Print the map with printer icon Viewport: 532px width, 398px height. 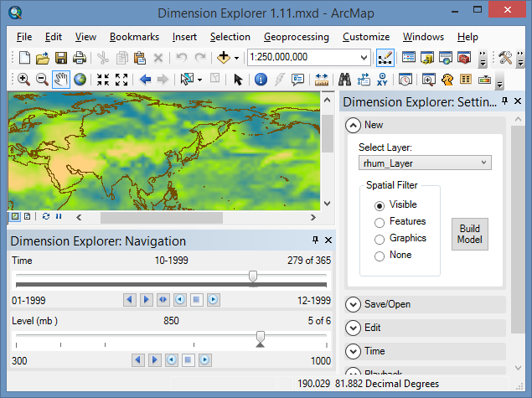tap(80, 58)
